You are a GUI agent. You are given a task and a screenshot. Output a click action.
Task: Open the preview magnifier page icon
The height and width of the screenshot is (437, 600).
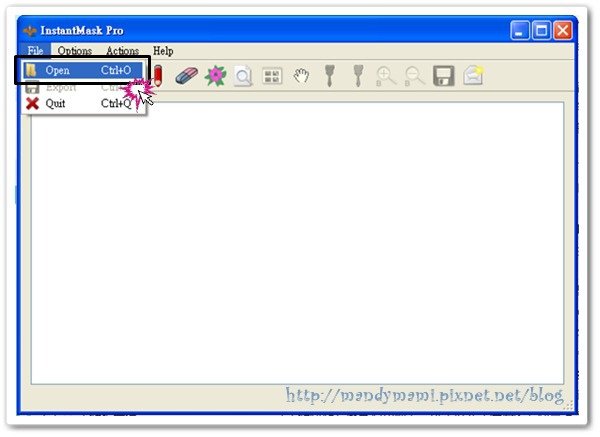pyautogui.click(x=243, y=76)
